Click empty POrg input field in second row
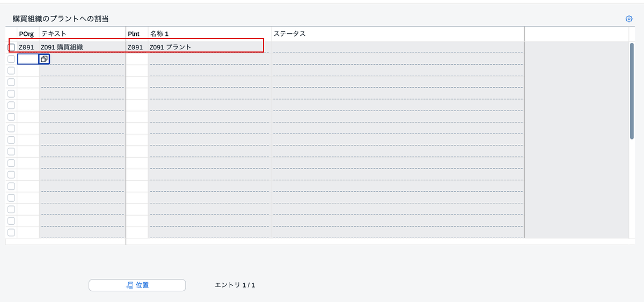This screenshot has width=644, height=302. pos(28,59)
